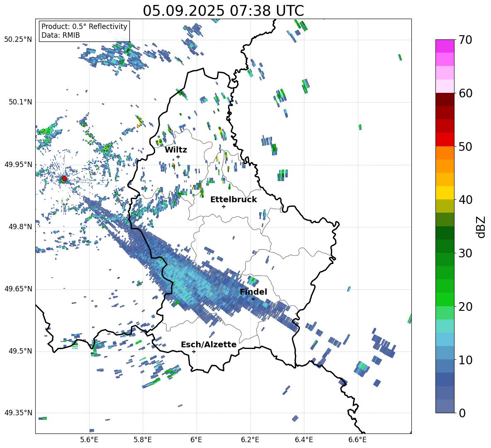Screen dimensions: 491x448
Task: Click the dBZ colorbar label
Action: point(481,227)
